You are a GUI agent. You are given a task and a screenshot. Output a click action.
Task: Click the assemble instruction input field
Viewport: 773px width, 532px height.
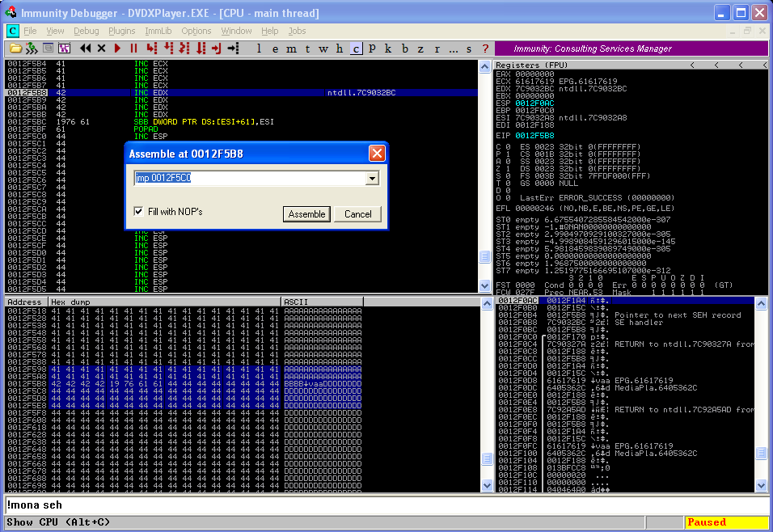click(250, 178)
